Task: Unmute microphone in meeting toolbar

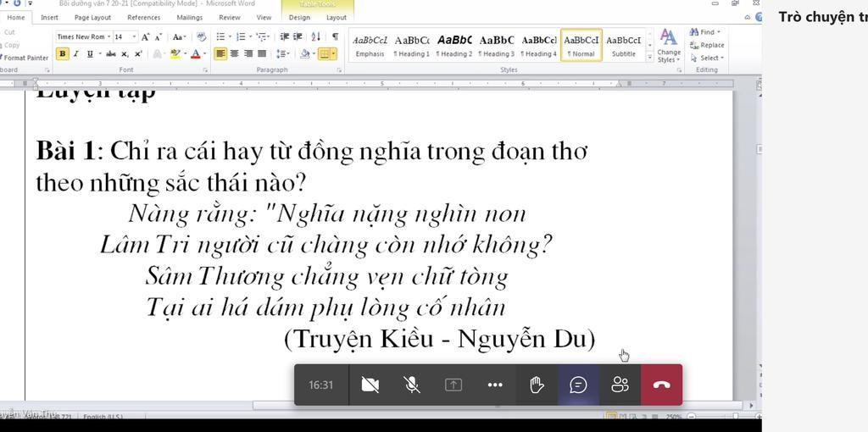Action: coord(412,385)
